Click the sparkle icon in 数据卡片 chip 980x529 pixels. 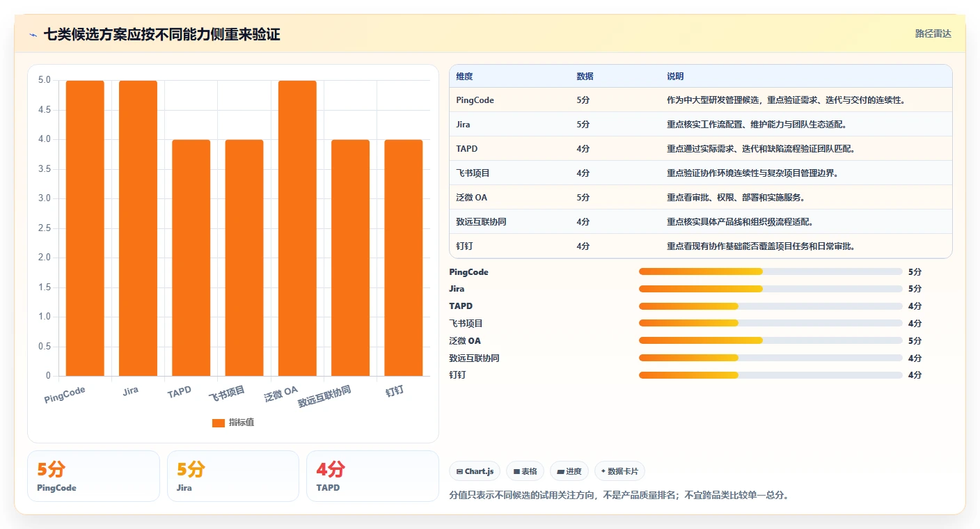pyautogui.click(x=603, y=471)
